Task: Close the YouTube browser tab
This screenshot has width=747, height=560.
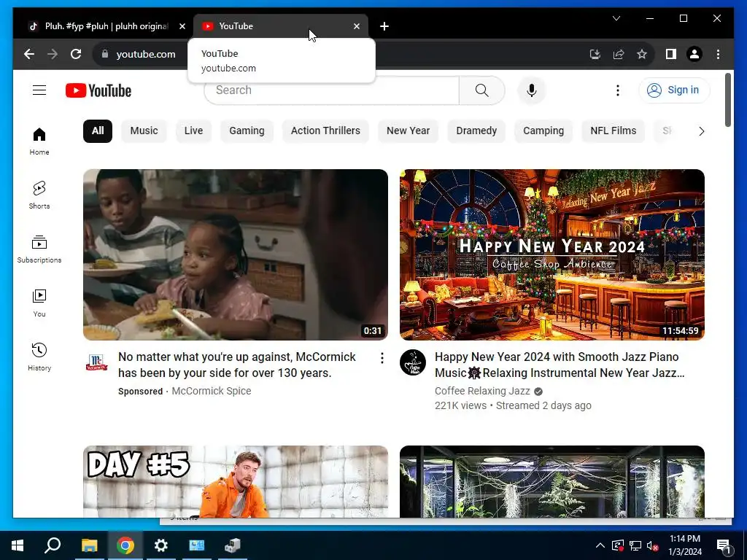Action: (x=356, y=26)
